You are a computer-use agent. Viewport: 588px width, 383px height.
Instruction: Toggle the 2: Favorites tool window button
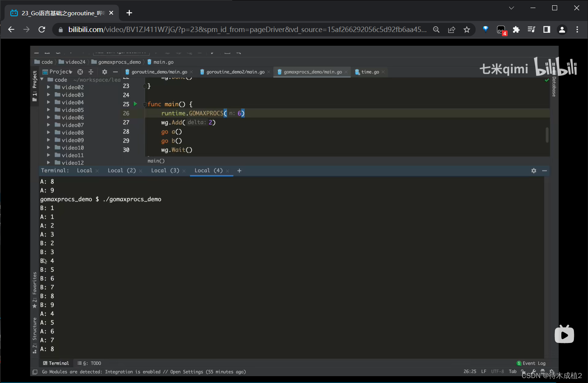point(35,290)
